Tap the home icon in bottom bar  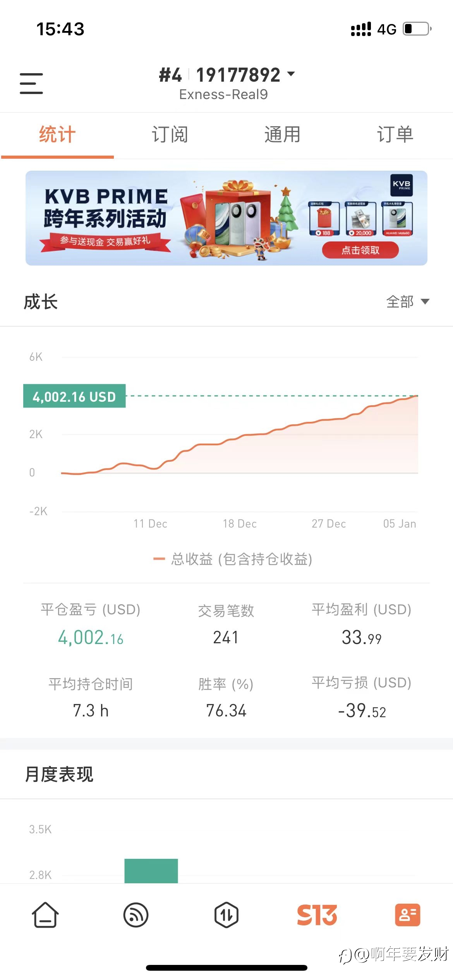pos(45,915)
